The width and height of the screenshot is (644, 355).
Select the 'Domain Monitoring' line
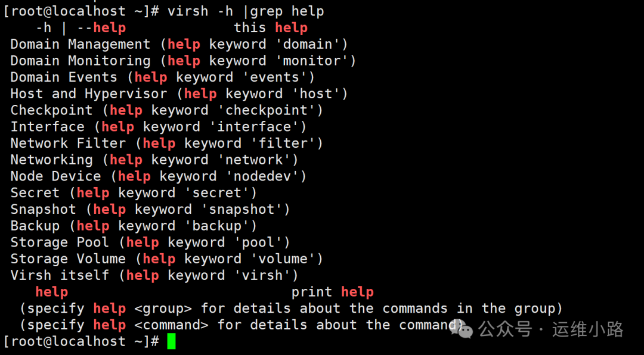coord(183,61)
